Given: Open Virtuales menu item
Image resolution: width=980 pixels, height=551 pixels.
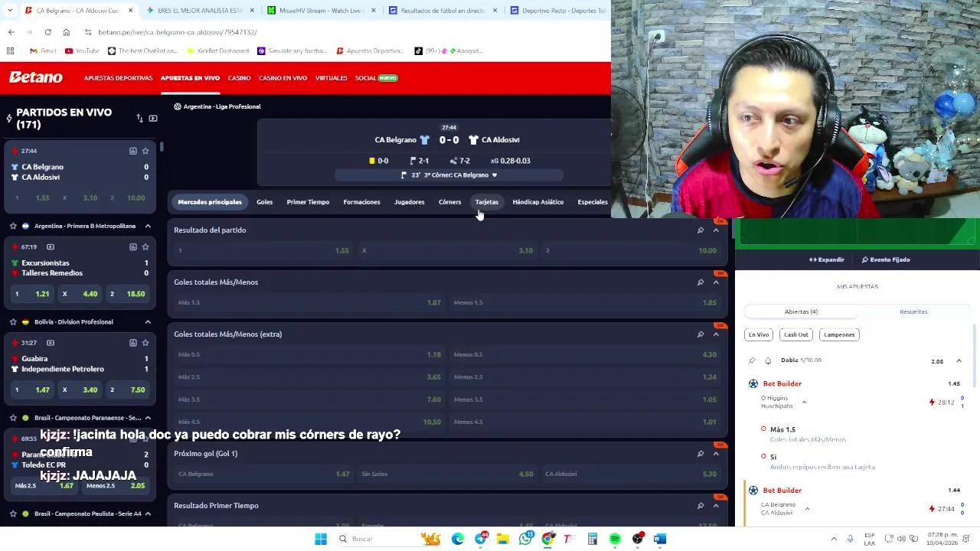Looking at the screenshot, I should coord(331,78).
